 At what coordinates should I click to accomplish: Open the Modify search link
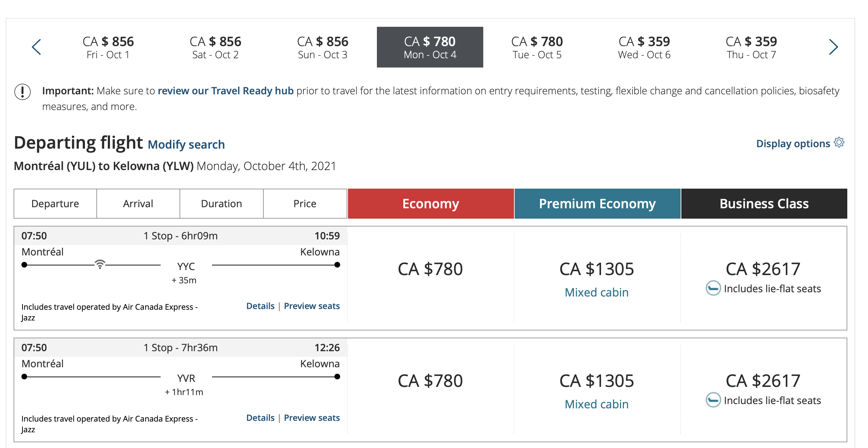pos(186,144)
